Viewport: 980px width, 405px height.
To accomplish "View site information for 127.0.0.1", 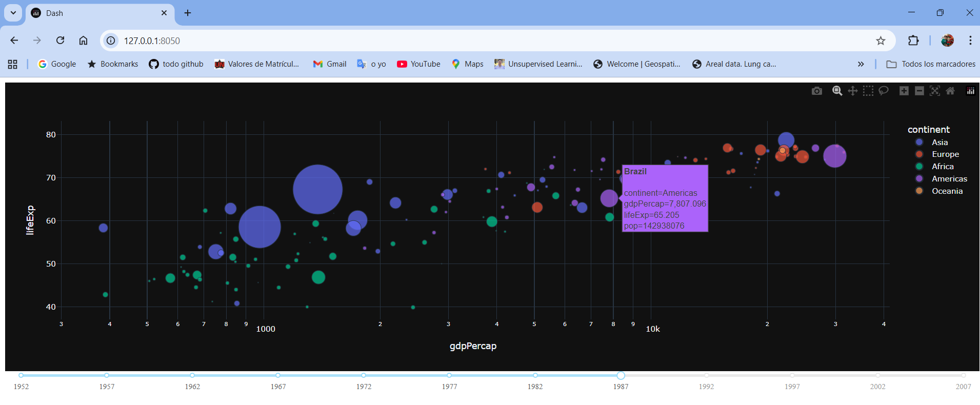I will tap(111, 40).
